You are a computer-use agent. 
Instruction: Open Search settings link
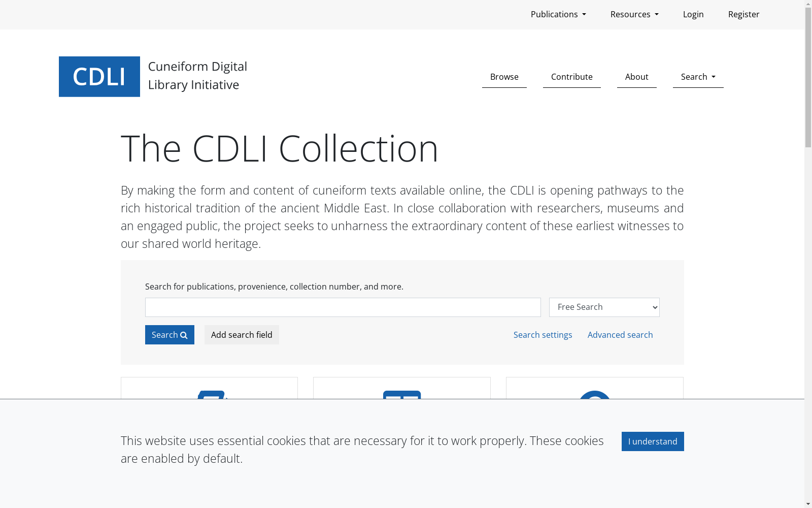[x=543, y=335]
